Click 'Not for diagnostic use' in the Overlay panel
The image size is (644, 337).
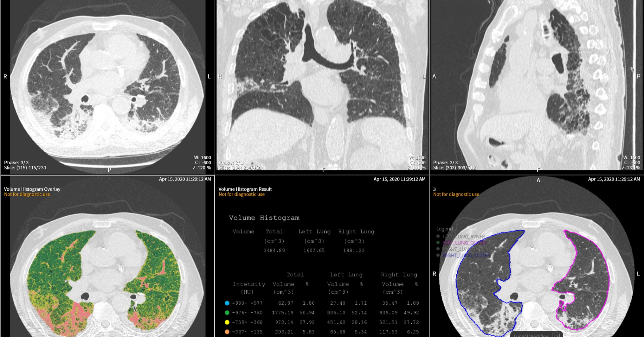point(27,194)
